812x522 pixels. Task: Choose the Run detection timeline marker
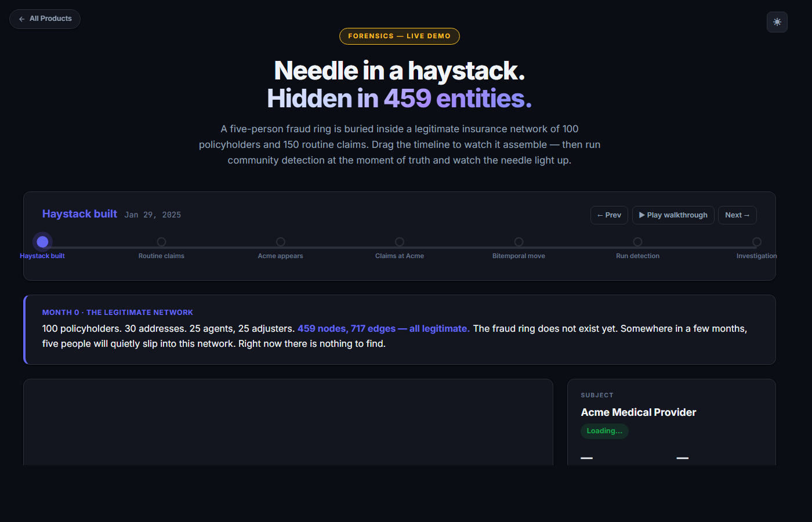point(637,242)
